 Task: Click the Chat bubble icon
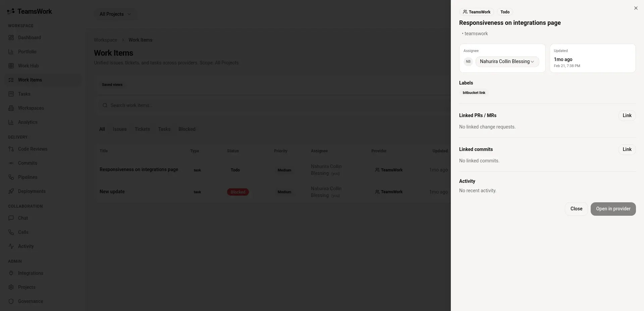pos(11,218)
